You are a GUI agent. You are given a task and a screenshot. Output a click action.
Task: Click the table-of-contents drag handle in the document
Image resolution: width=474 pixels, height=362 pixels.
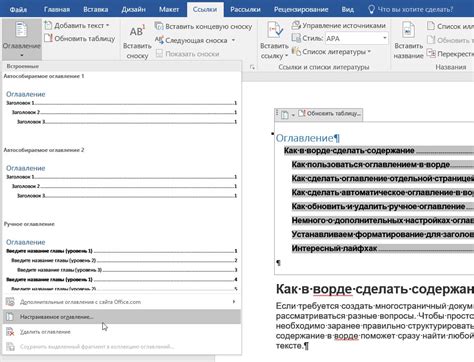click(x=277, y=114)
